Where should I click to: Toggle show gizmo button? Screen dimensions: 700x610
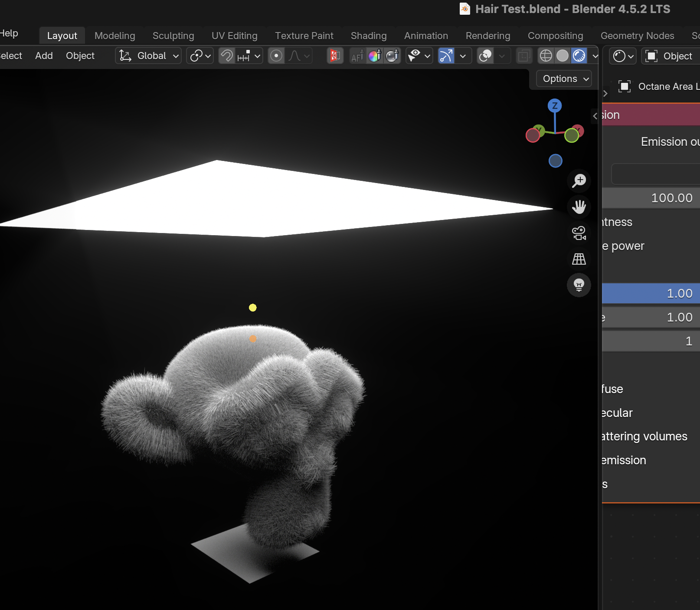pyautogui.click(x=446, y=56)
